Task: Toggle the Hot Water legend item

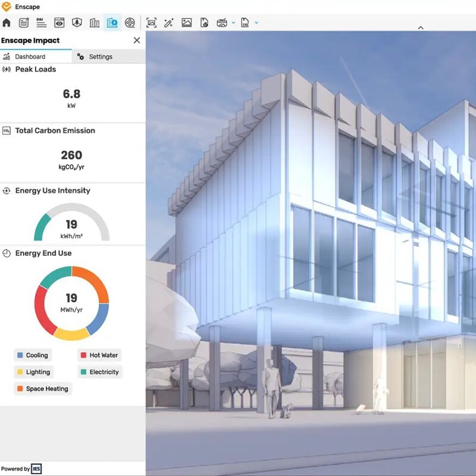Action: (99, 355)
